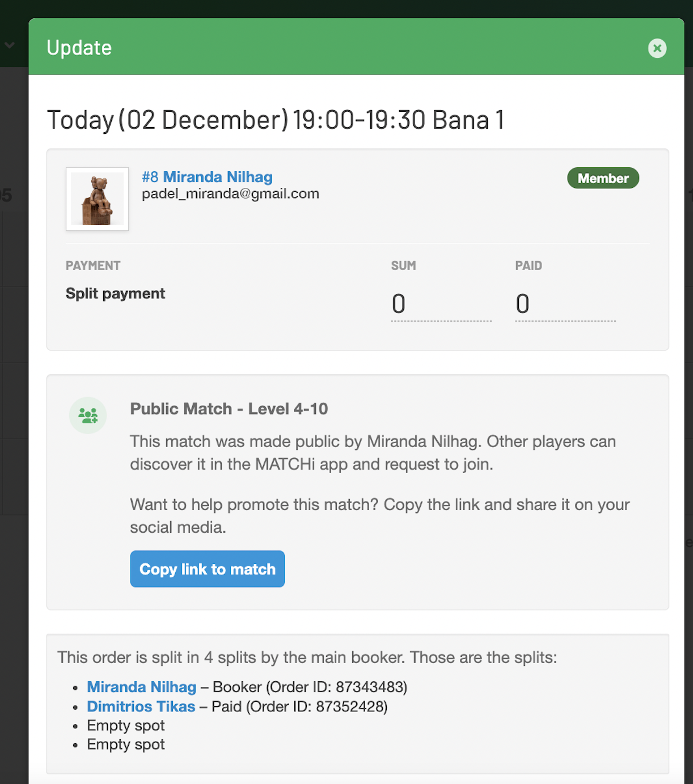Close the Update dialog with the X icon
This screenshot has width=693, height=784.
pyautogui.click(x=657, y=48)
